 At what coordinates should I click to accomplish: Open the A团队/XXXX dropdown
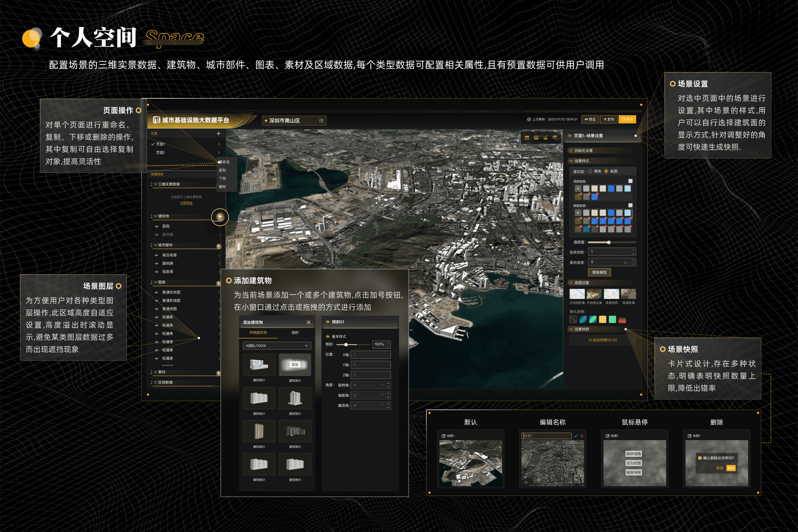[x=277, y=346]
